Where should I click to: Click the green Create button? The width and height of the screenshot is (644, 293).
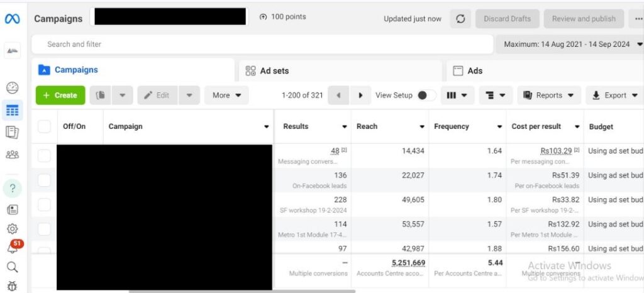point(60,96)
